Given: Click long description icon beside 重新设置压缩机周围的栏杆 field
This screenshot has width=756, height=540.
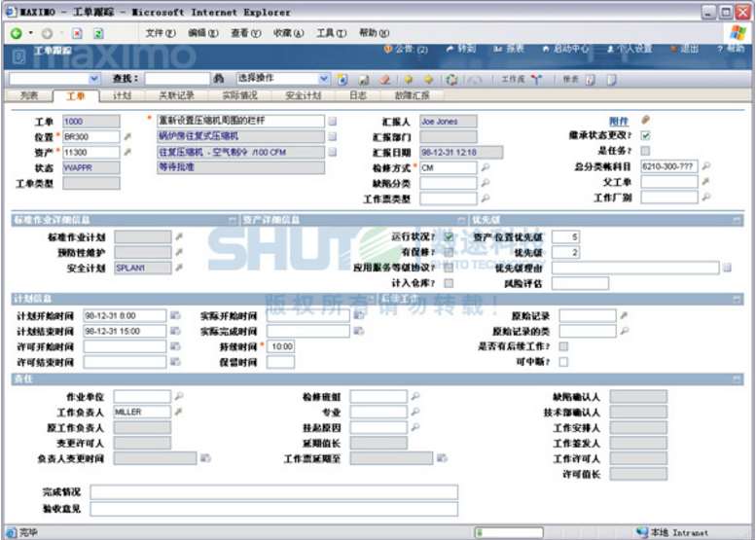Looking at the screenshot, I should (x=332, y=122).
